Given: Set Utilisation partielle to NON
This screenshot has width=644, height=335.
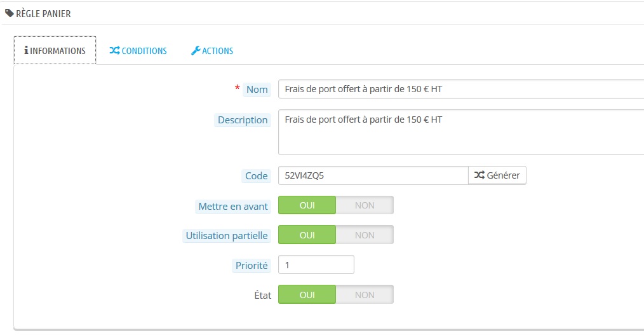Looking at the screenshot, I should (x=365, y=235).
